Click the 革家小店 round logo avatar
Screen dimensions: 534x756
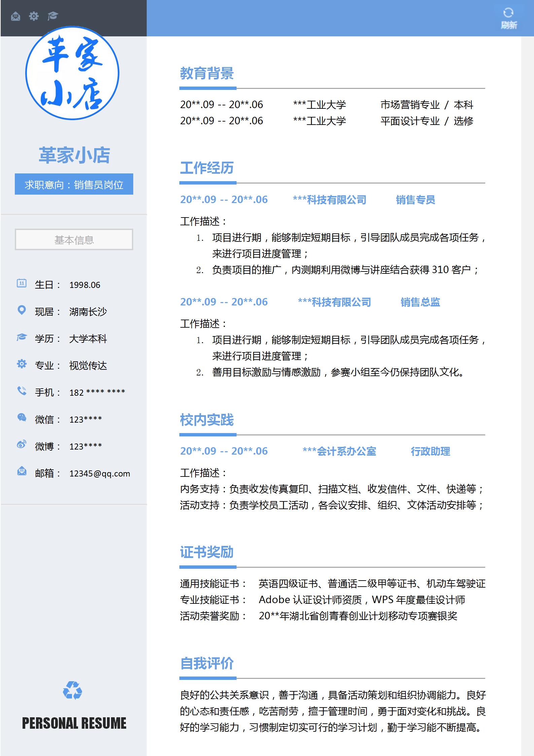tap(72, 73)
